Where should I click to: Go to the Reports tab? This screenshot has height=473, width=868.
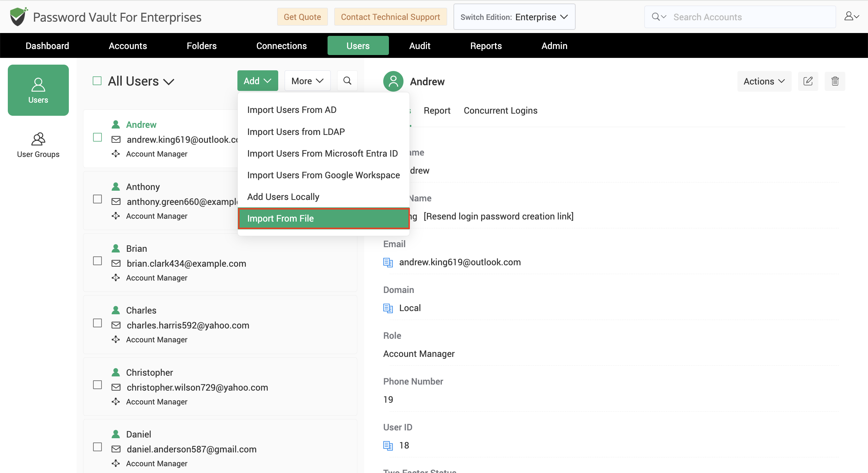486,46
